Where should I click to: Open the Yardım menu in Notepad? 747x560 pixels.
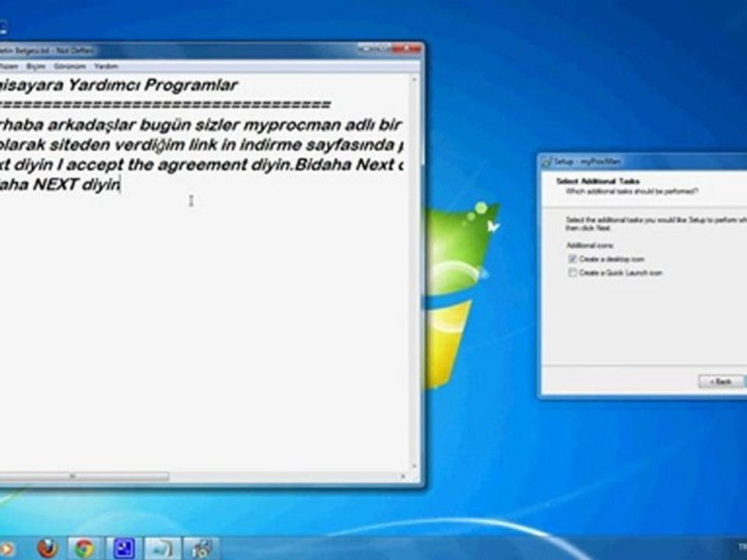(x=106, y=66)
